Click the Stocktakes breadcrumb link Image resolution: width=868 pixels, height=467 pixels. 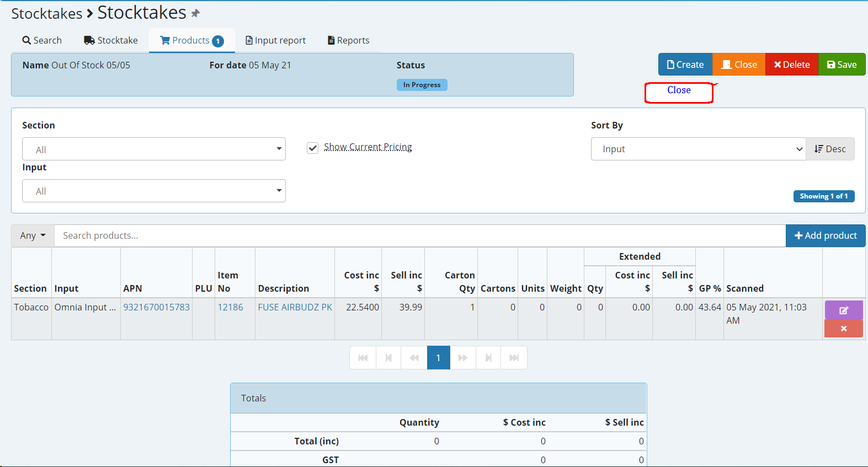[47, 13]
